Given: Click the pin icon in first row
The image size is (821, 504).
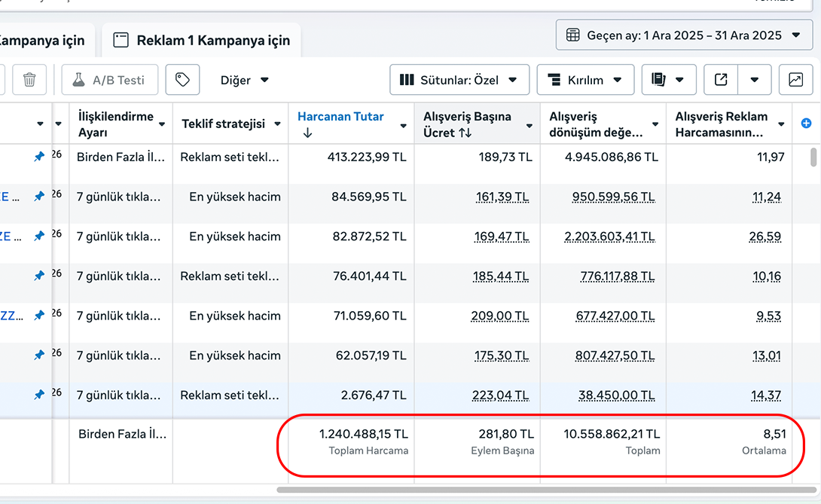Looking at the screenshot, I should (39, 157).
